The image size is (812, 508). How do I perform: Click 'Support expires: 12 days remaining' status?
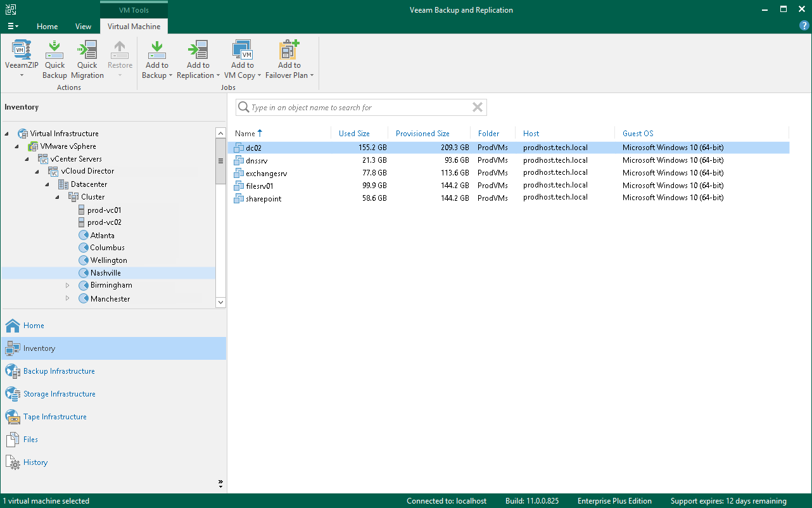(x=728, y=501)
